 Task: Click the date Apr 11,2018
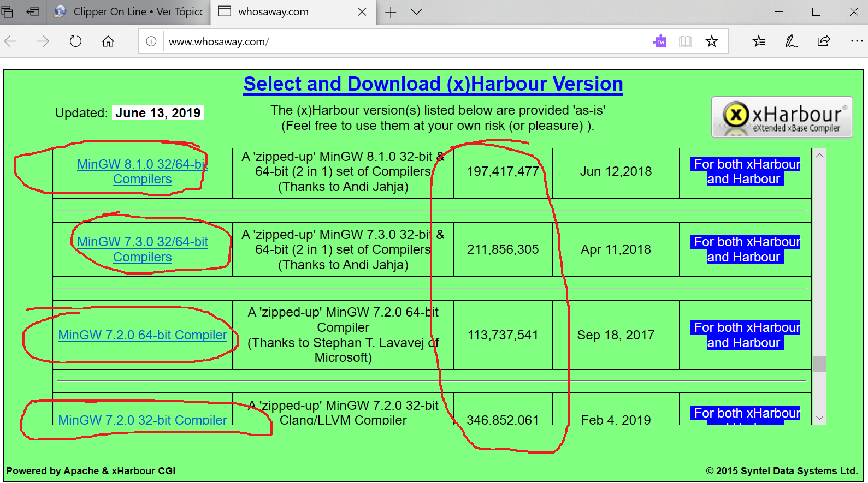point(616,249)
